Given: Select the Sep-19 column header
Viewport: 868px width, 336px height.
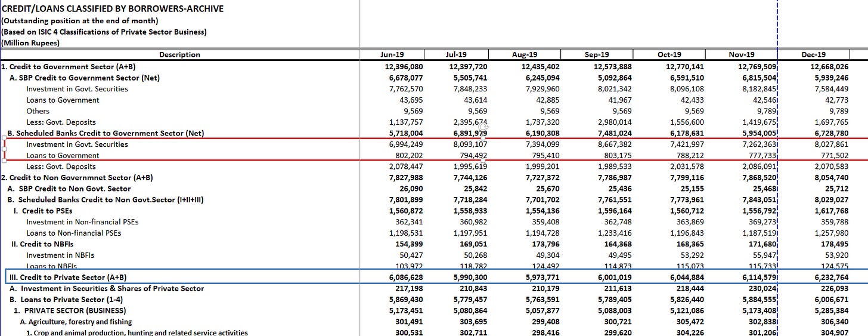Looking at the screenshot, I should click(x=597, y=55).
